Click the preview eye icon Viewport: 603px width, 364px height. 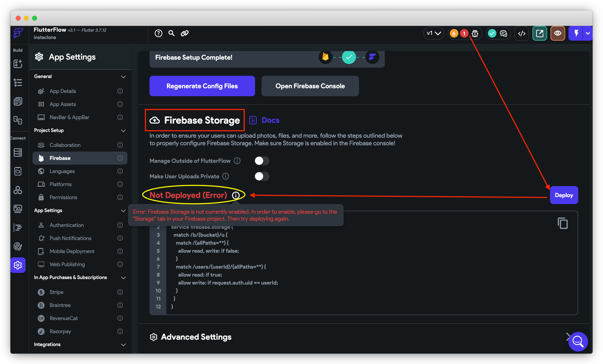tap(557, 33)
